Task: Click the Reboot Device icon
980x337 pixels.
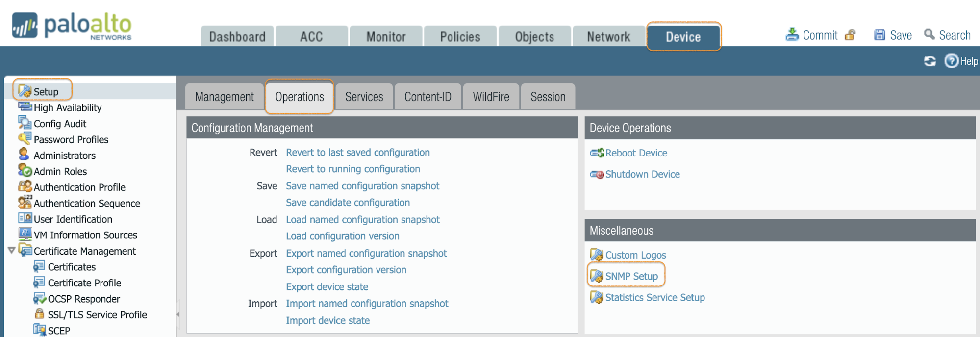Action: point(597,153)
